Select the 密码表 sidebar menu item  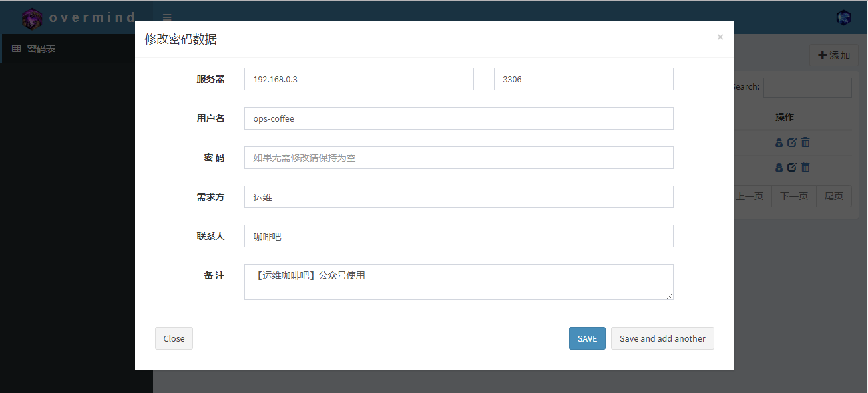tap(40, 49)
